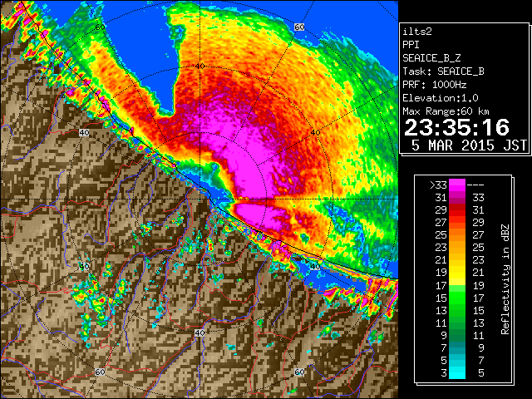This screenshot has height=399, width=532.
Task: Click the 60 km ring label in the southeast
Action: (299, 372)
